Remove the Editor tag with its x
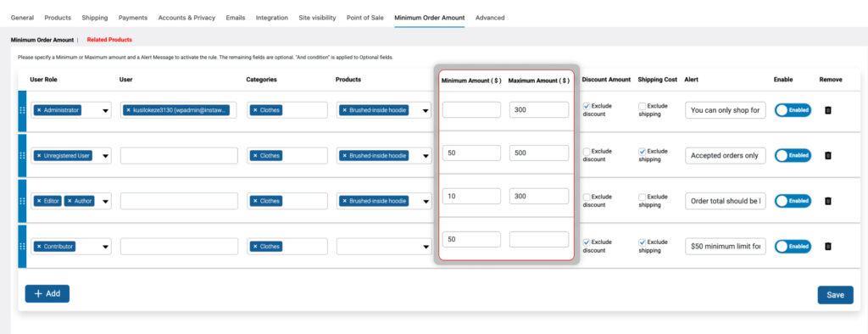This screenshot has width=868, height=334. click(x=39, y=201)
